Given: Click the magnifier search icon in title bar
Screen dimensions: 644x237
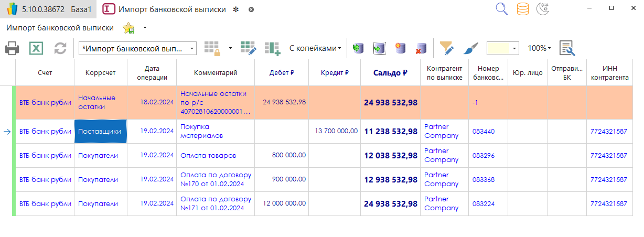Looking at the screenshot, I should tap(502, 9).
